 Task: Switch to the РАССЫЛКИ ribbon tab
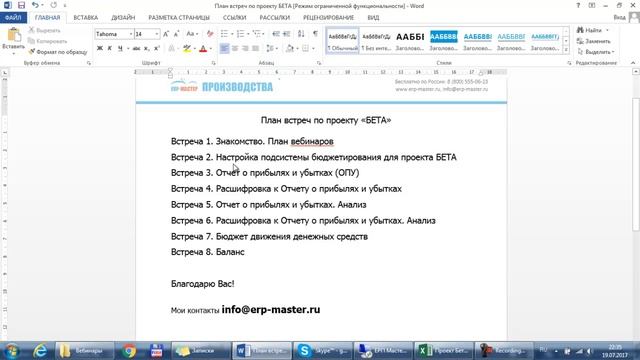(x=274, y=18)
